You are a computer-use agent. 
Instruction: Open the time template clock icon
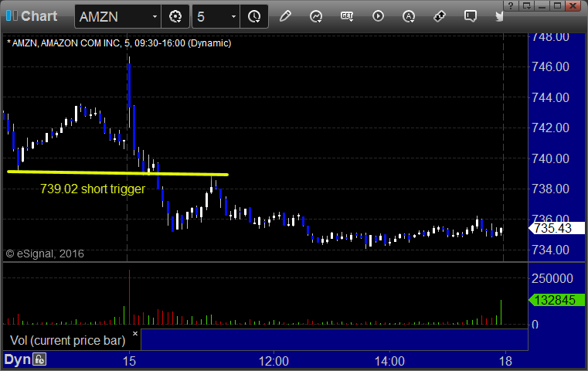(254, 16)
